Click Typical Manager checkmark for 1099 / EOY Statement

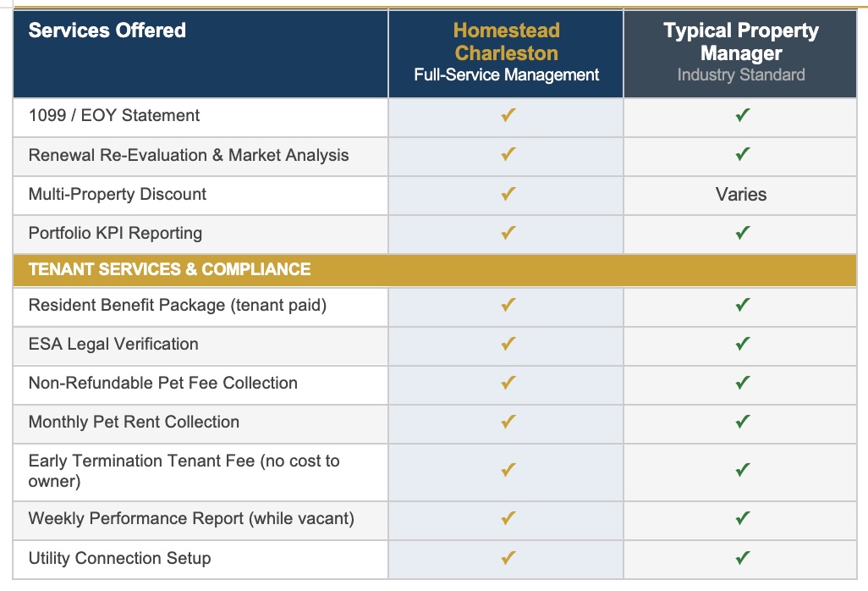tap(742, 116)
